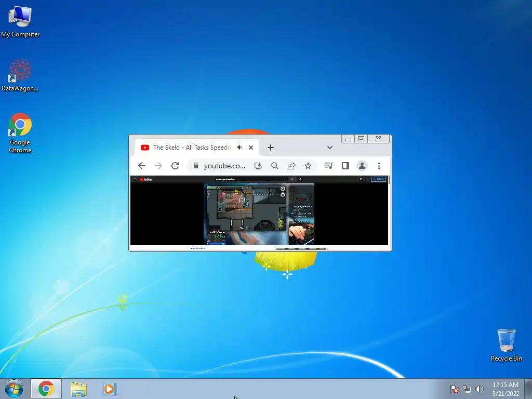532x399 pixels.
Task: Expand the tab search dropdown arrow
Action: [330, 148]
